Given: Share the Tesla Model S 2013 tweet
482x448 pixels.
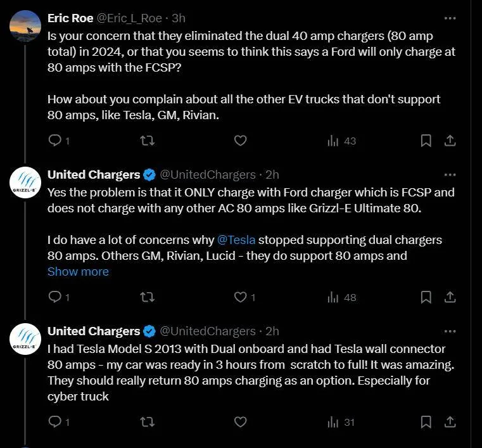Looking at the screenshot, I should point(449,421).
